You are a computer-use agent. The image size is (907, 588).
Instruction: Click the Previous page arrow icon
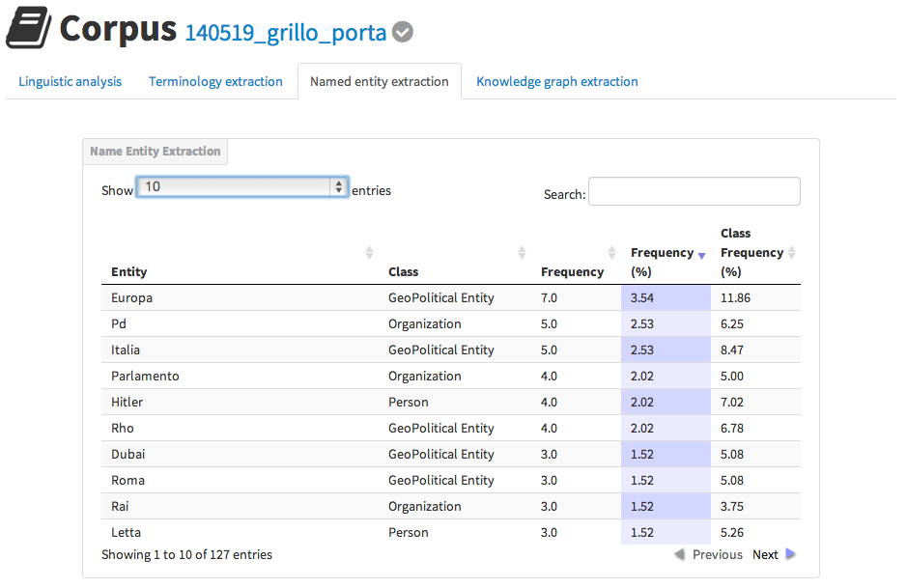[680, 554]
